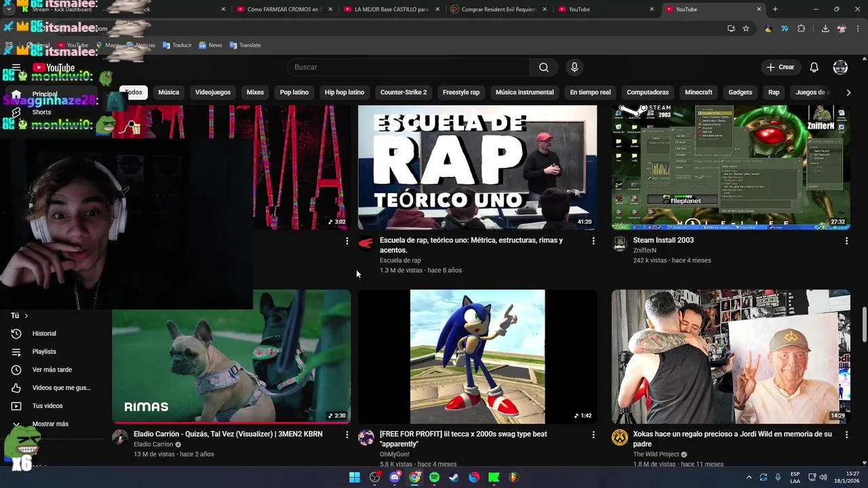Screen dimensions: 868x488
Task: Select the Freestyle rap chip
Action: pyautogui.click(x=461, y=92)
